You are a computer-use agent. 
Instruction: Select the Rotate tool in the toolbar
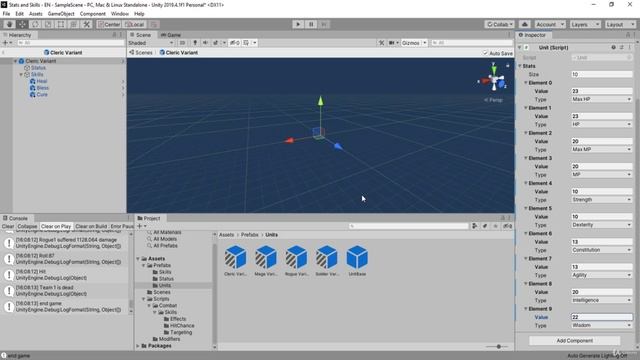click(x=35, y=24)
